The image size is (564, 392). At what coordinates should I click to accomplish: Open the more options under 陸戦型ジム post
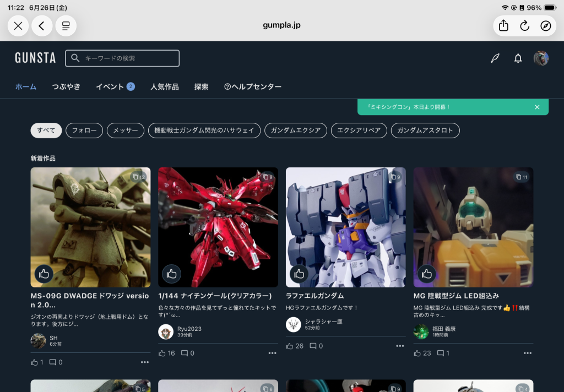tap(528, 353)
